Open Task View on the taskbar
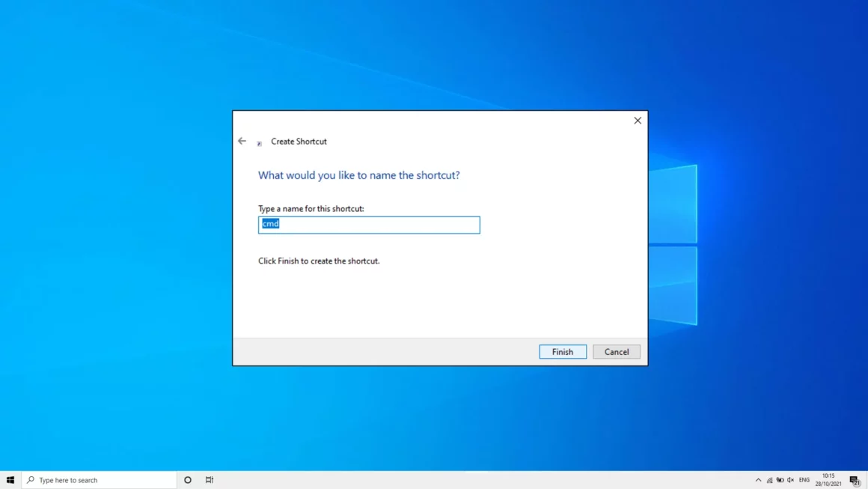Viewport: 868px width, 489px height. point(210,480)
